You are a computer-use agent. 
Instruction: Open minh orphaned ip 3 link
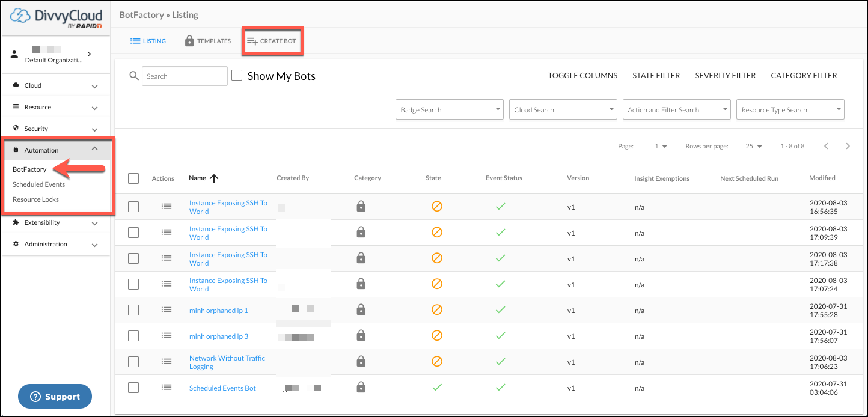click(219, 336)
